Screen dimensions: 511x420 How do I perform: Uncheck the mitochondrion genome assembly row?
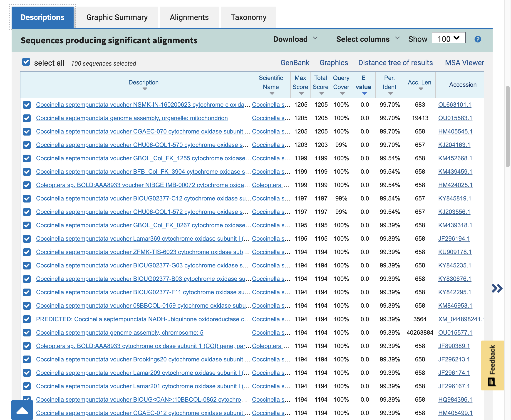(x=27, y=118)
